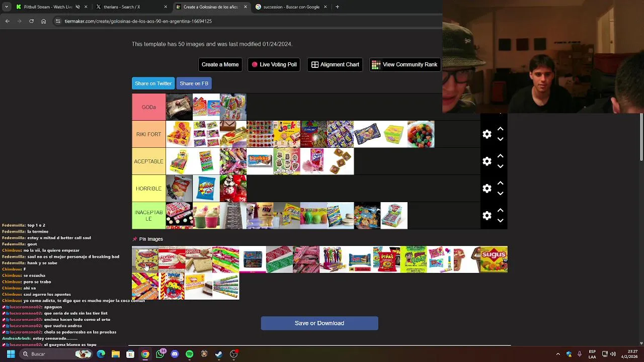This screenshot has width=644, height=362.
Task: Open WhatsApp from taskbar
Action: click(x=160, y=354)
